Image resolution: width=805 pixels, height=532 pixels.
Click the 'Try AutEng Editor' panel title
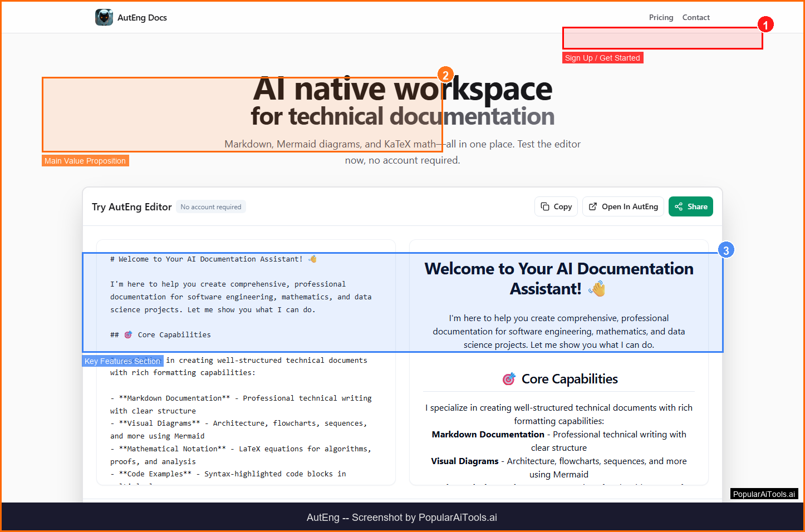(132, 207)
